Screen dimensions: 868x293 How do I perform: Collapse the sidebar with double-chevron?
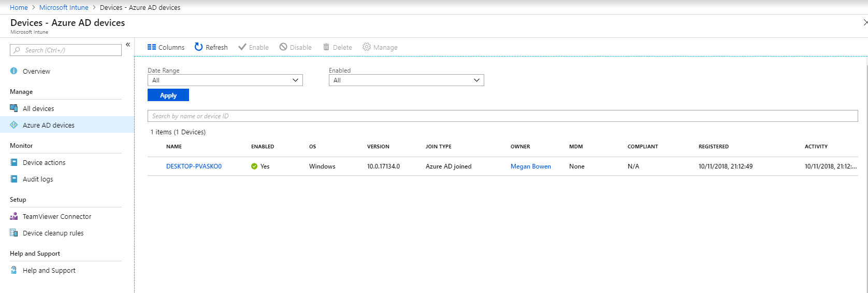(x=128, y=45)
